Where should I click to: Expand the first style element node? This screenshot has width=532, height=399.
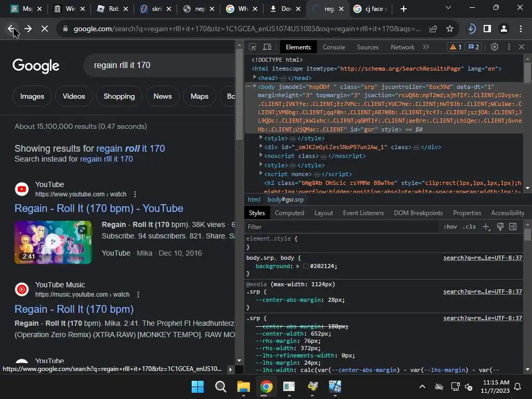pyautogui.click(x=261, y=138)
